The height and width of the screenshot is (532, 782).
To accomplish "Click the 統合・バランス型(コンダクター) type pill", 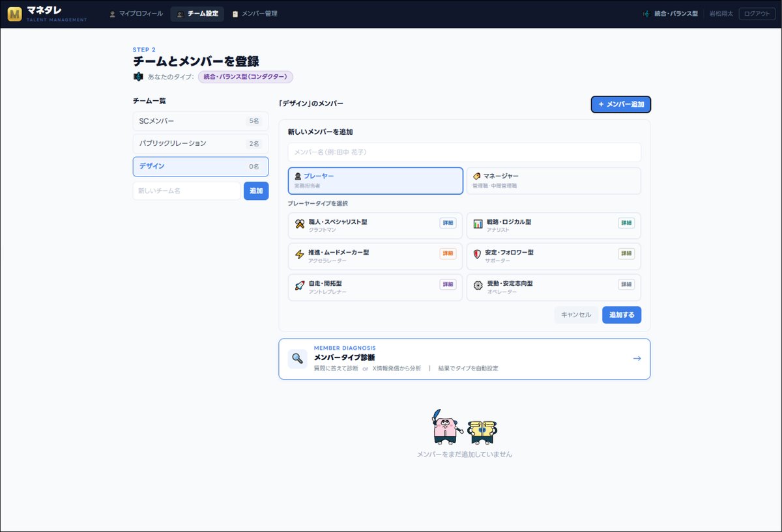I will [x=246, y=77].
